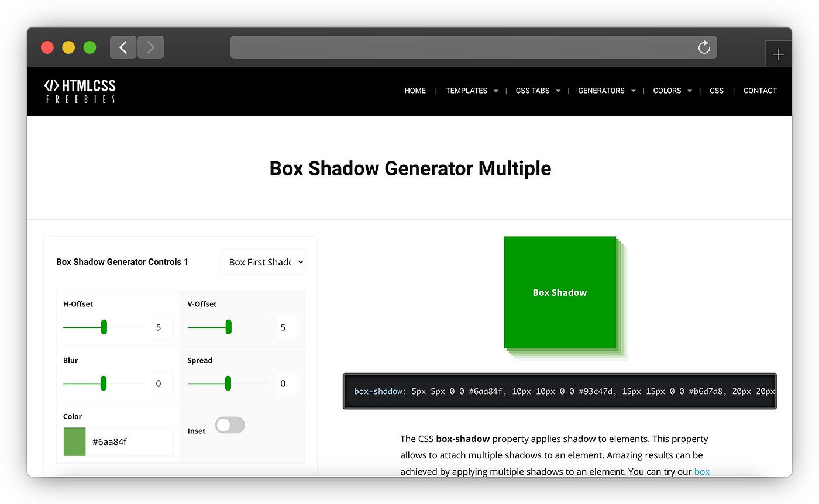Image resolution: width=819 pixels, height=504 pixels.
Task: Click the green fullscreen window button
Action: [90, 47]
